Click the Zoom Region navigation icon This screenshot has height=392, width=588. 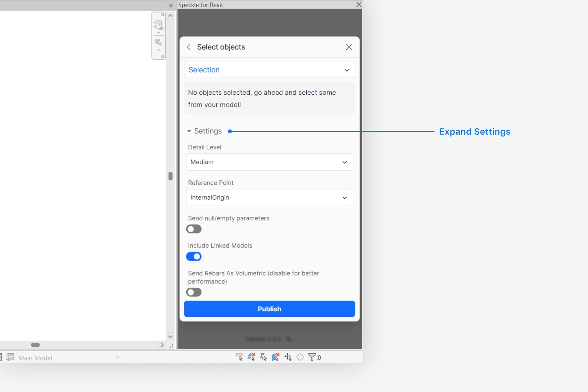click(x=158, y=42)
